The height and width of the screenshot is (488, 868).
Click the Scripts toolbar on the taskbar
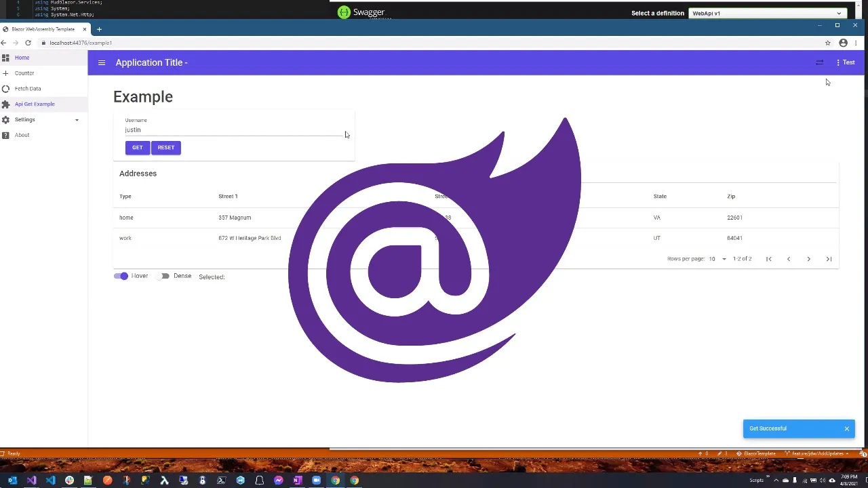756,481
